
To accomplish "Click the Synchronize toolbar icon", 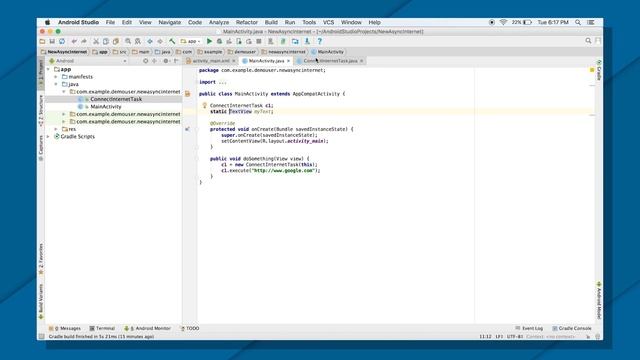I will [62, 41].
